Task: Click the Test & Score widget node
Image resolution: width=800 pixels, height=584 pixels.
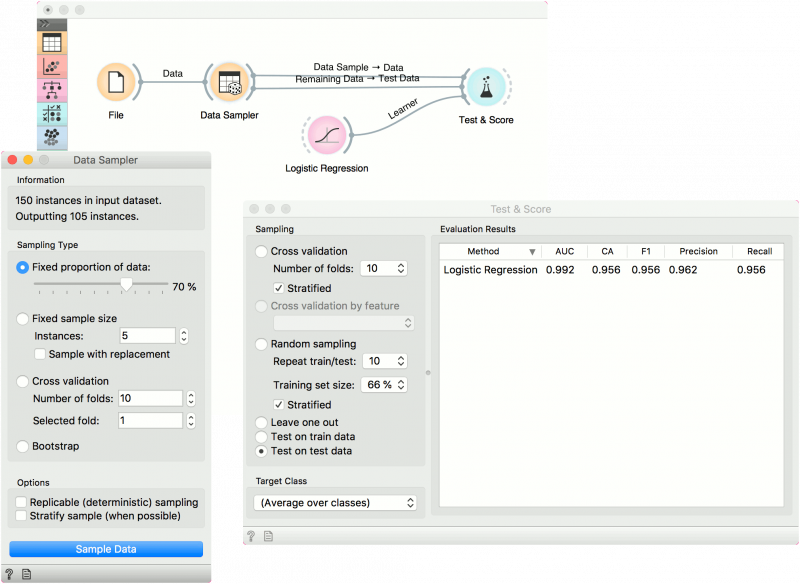Action: (486, 87)
